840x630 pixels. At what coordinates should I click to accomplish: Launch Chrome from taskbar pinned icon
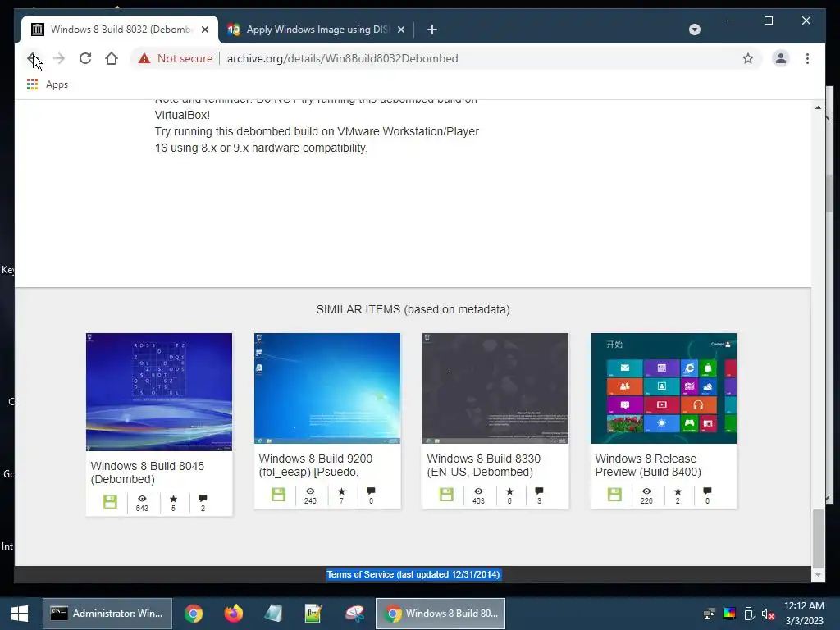pyautogui.click(x=194, y=614)
